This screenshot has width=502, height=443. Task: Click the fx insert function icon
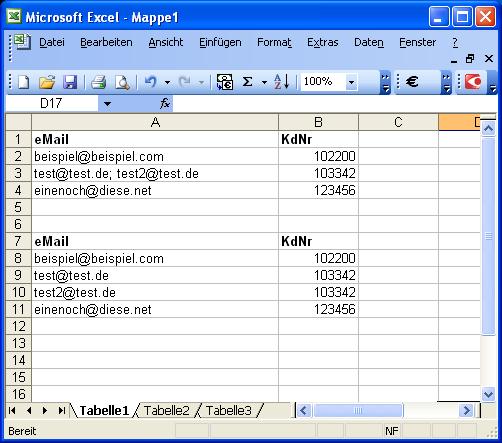pyautogui.click(x=165, y=103)
